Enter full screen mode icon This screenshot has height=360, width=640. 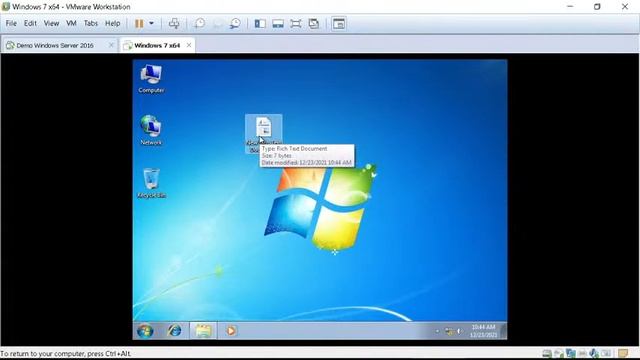point(296,24)
